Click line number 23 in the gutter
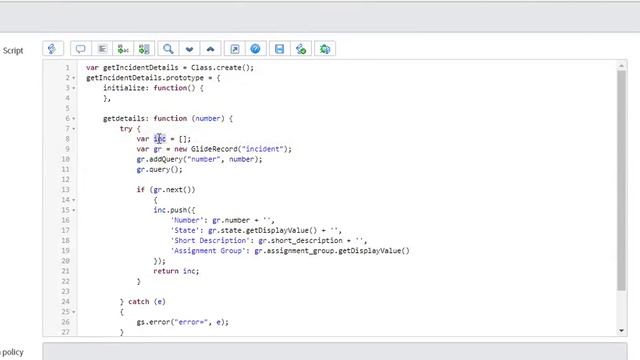Screen dimensions: 640x360 (x=65, y=291)
